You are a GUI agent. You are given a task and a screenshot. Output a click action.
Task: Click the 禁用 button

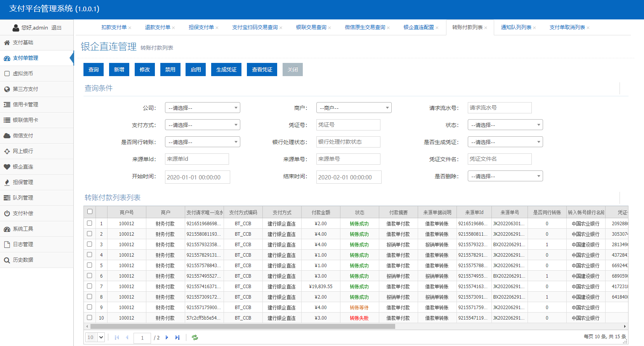(170, 70)
